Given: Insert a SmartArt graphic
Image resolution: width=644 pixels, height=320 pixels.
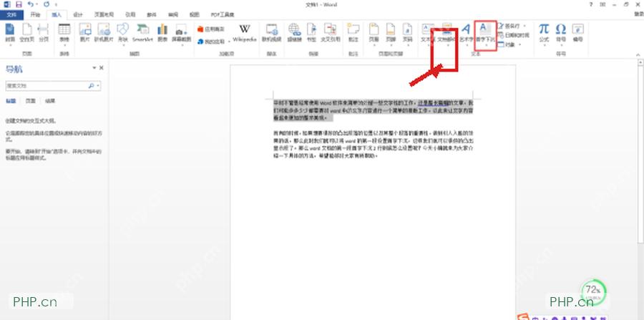Looking at the screenshot, I should (142, 33).
